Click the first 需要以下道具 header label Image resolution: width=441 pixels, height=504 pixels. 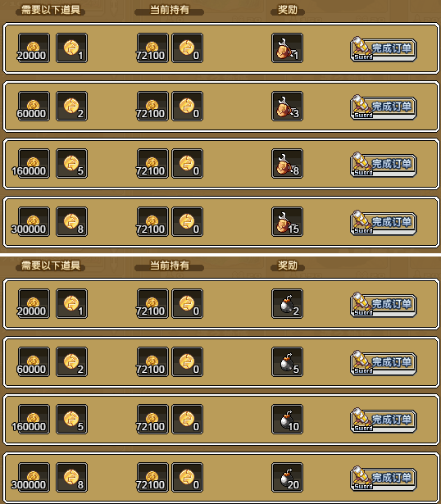click(x=51, y=10)
